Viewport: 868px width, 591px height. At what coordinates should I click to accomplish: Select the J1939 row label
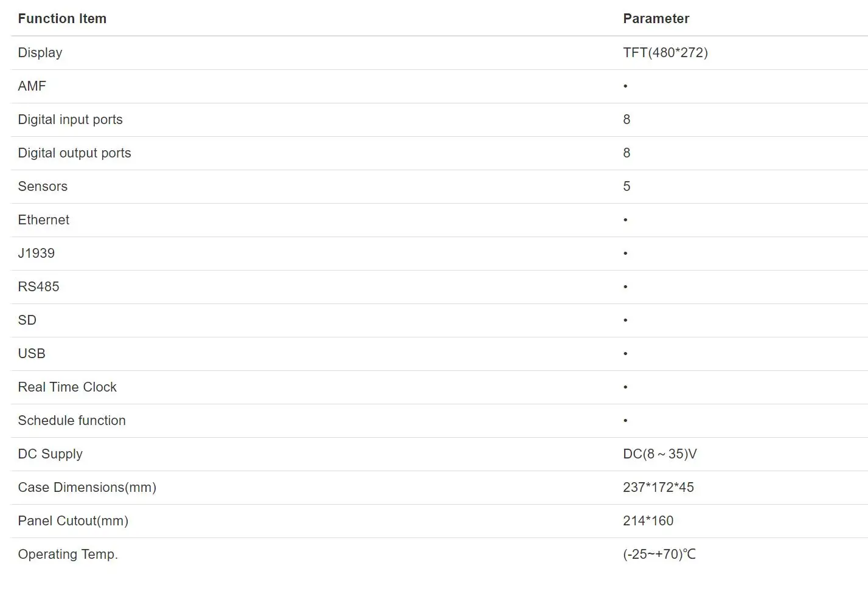(36, 254)
